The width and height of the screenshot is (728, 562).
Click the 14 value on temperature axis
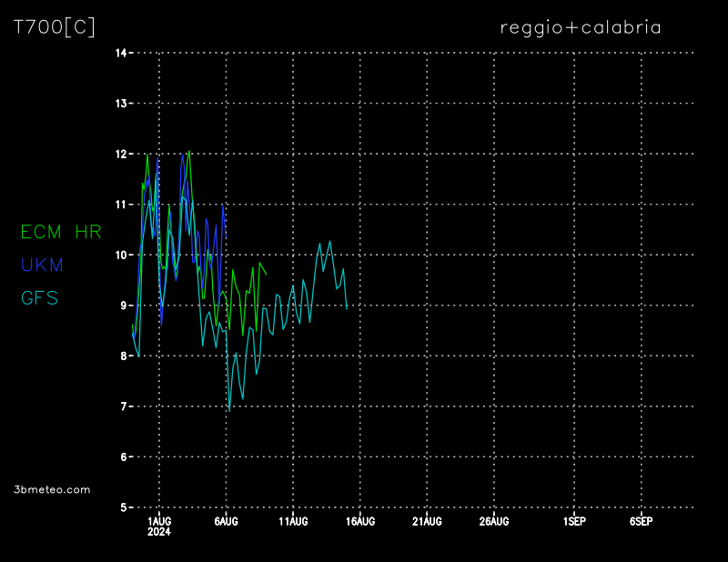[120, 53]
